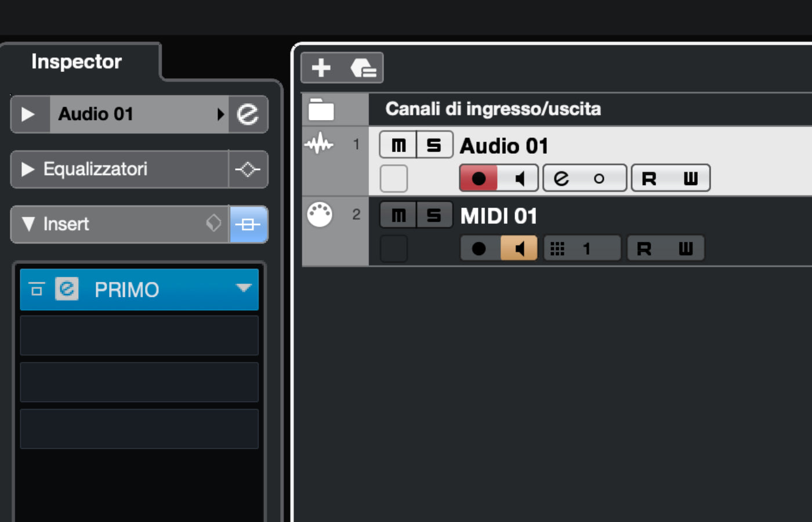Click the Add Track plus icon

321,68
